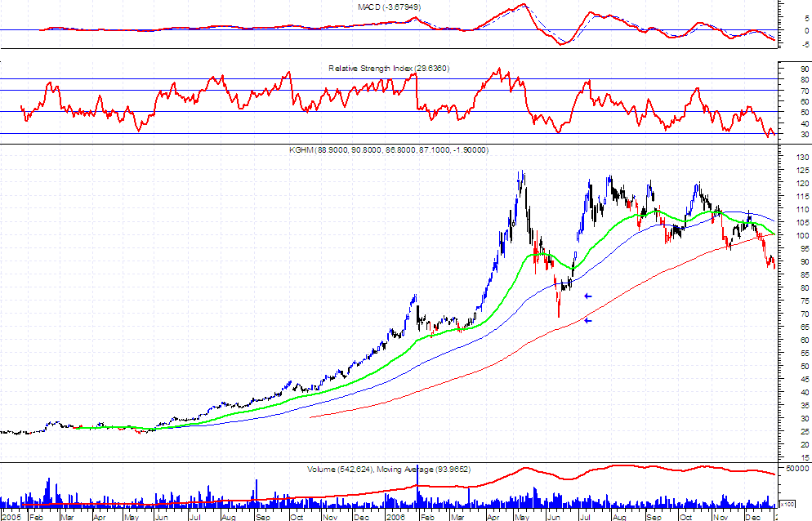The height and width of the screenshot is (521, 812).
Task: Select the 105 price axis label
Action: tap(803, 223)
